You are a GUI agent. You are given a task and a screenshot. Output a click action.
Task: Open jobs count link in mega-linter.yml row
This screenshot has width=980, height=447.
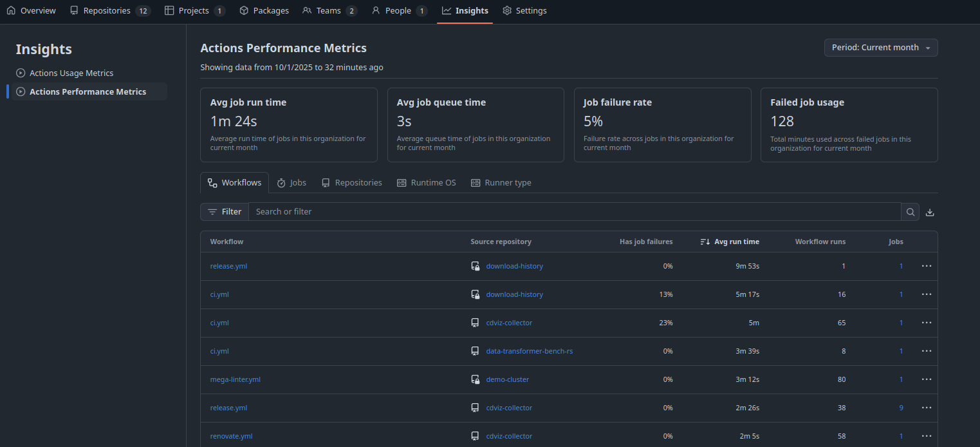tap(901, 379)
